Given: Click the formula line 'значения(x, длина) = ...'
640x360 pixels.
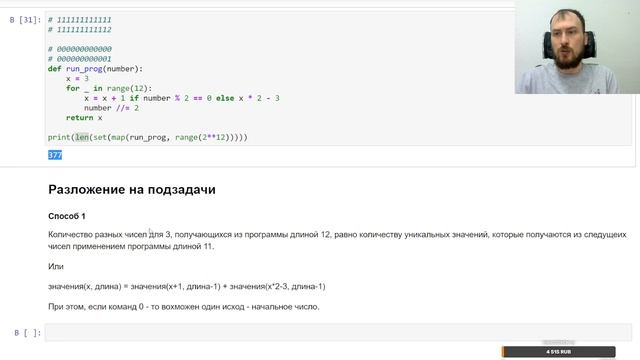Looking at the screenshot, I should point(187,286).
